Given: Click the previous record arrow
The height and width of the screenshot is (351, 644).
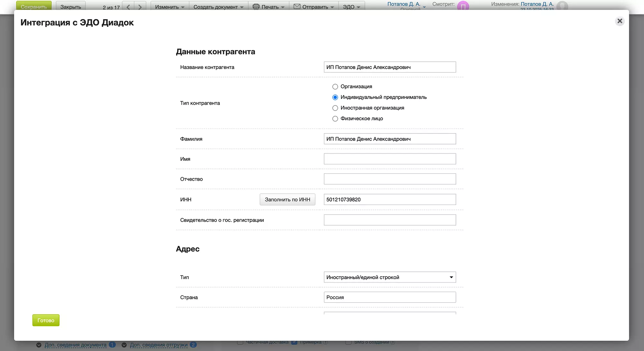Looking at the screenshot, I should click(128, 7).
